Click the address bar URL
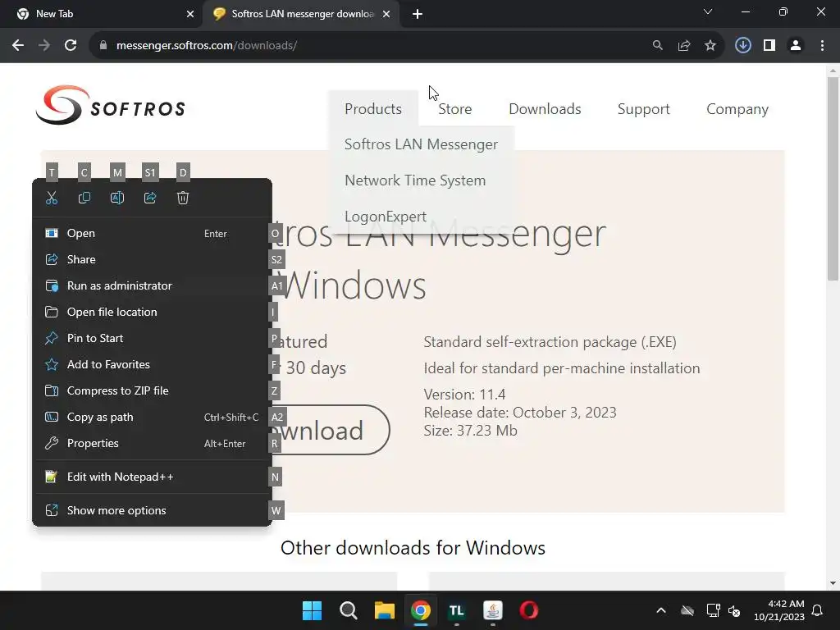 coord(207,46)
